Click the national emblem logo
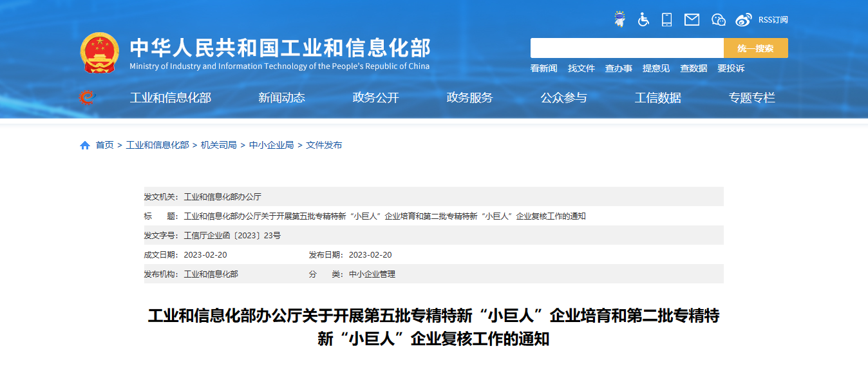The image size is (868, 380). click(99, 52)
